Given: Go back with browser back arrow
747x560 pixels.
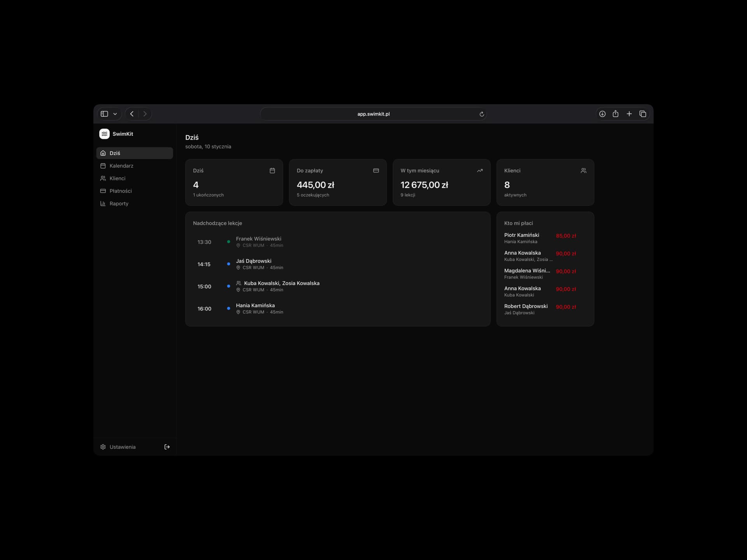Looking at the screenshot, I should tap(132, 114).
